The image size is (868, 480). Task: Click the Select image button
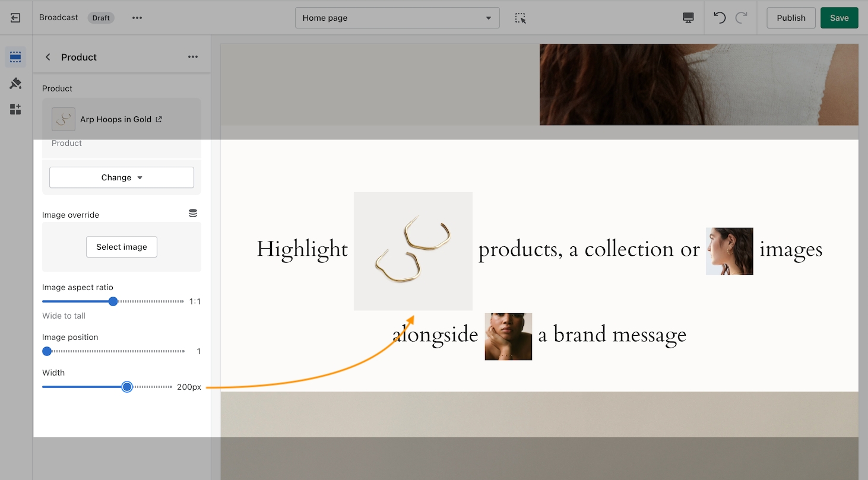(x=122, y=247)
